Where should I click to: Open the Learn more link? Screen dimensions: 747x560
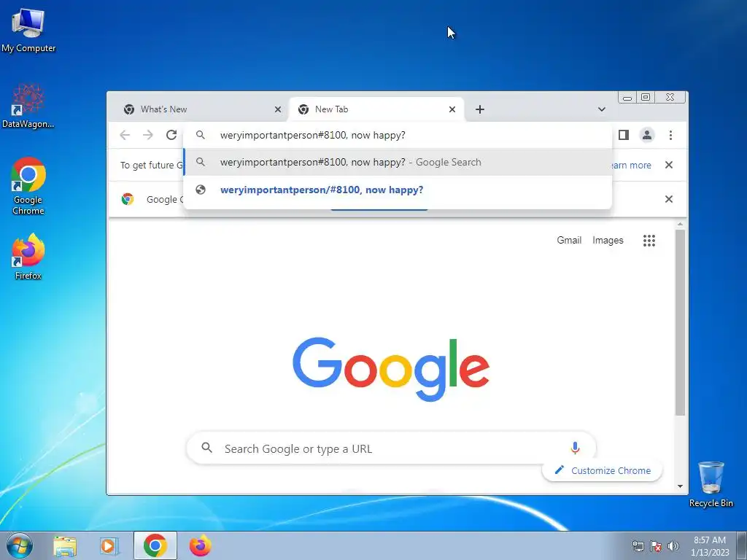click(631, 166)
